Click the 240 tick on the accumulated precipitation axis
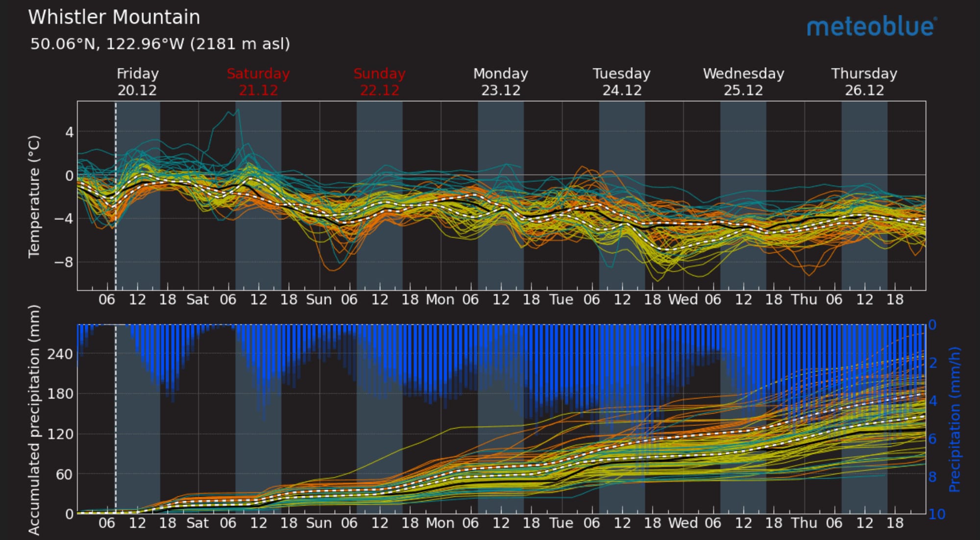This screenshot has height=540, width=980. coord(60,354)
